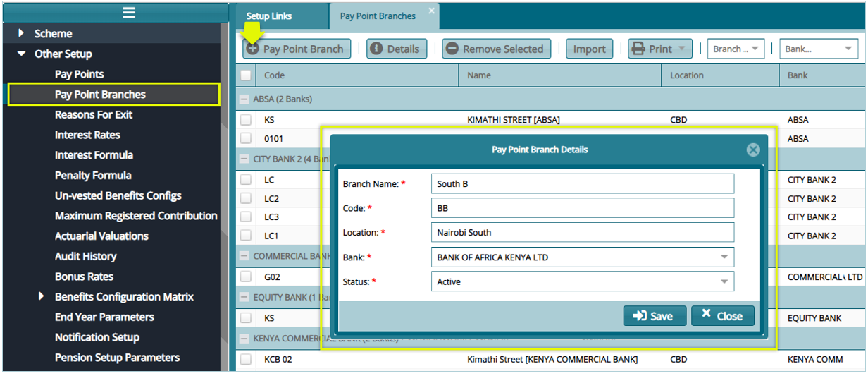The height and width of the screenshot is (376, 868).
Task: Click the hamburger menu icon in sidebar
Action: [x=128, y=13]
